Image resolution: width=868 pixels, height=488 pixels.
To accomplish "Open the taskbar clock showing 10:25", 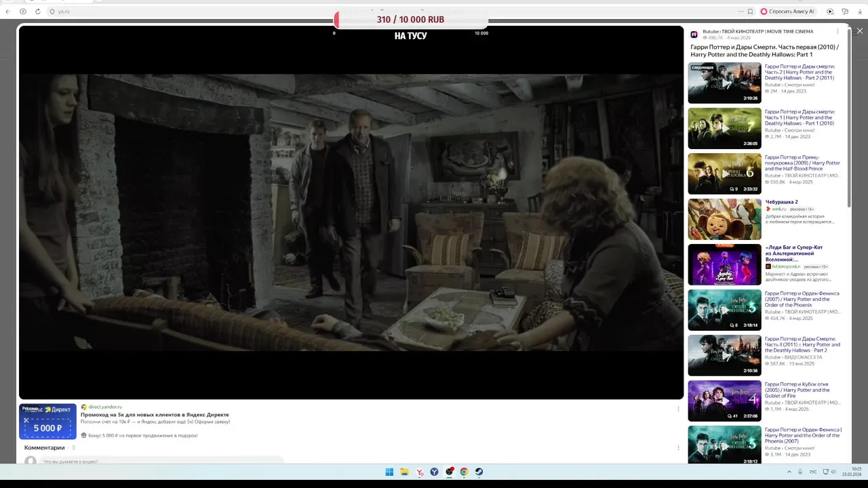I will click(852, 472).
